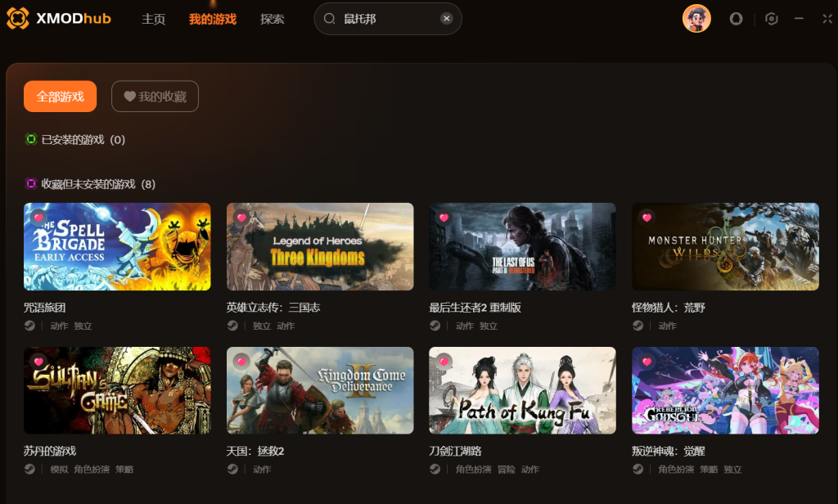Clear the search box text
The width and height of the screenshot is (838, 504).
446,19
